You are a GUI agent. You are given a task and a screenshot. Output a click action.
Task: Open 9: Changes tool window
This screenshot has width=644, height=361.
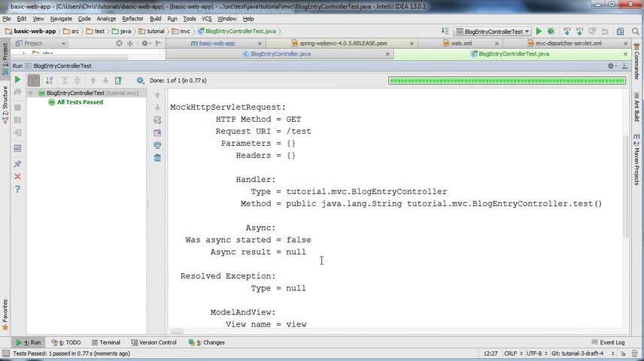pyautogui.click(x=207, y=342)
